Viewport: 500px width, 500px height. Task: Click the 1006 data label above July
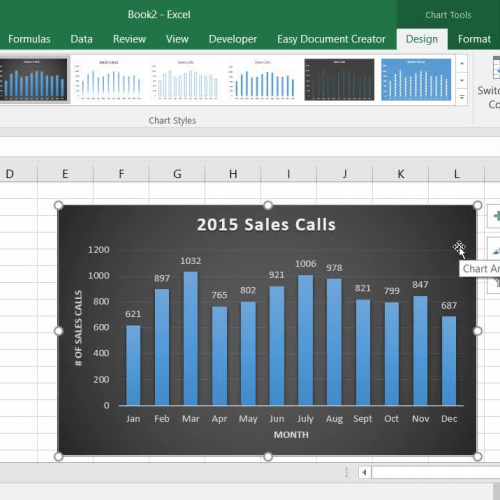305,264
